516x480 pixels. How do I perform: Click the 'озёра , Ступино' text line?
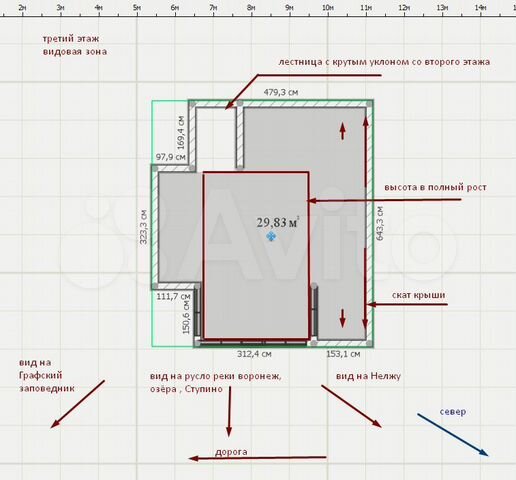pyautogui.click(x=186, y=389)
